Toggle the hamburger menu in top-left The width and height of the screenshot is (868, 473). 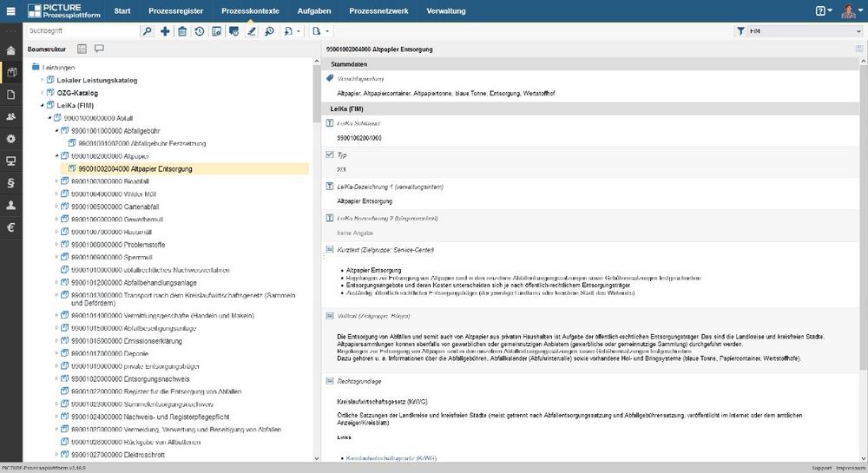tap(11, 11)
